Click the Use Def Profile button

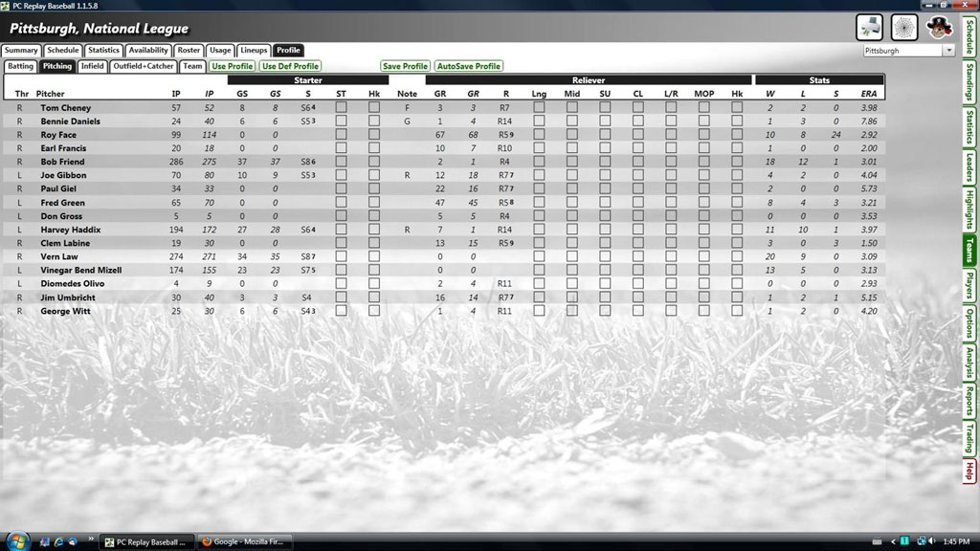pyautogui.click(x=290, y=67)
